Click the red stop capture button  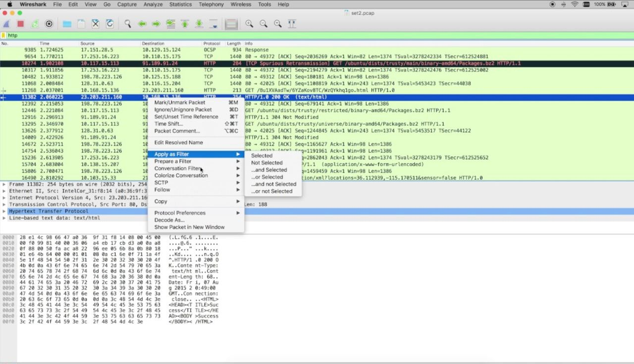click(x=20, y=24)
